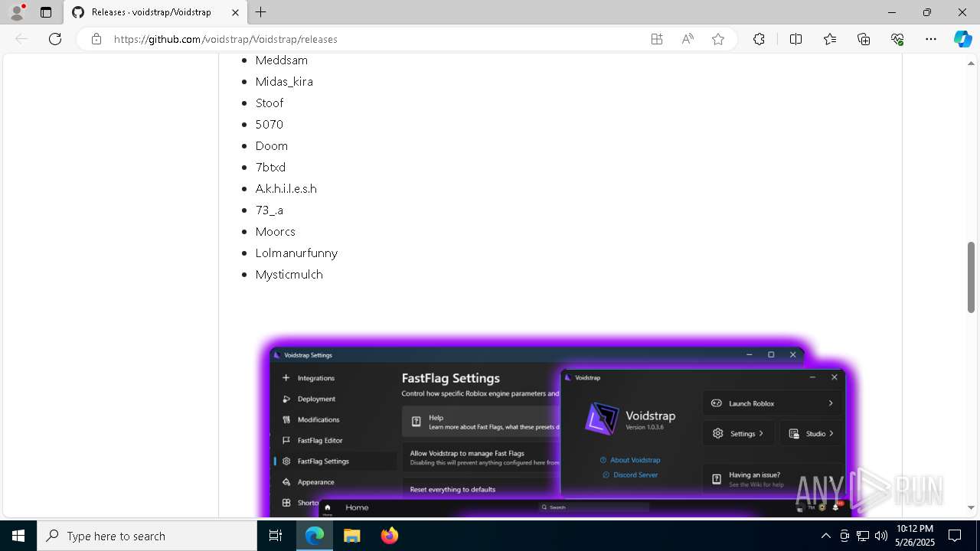This screenshot has height=551, width=980.
Task: Close the Releases · voidstrap/Voidstrap tab
Action: (234, 12)
